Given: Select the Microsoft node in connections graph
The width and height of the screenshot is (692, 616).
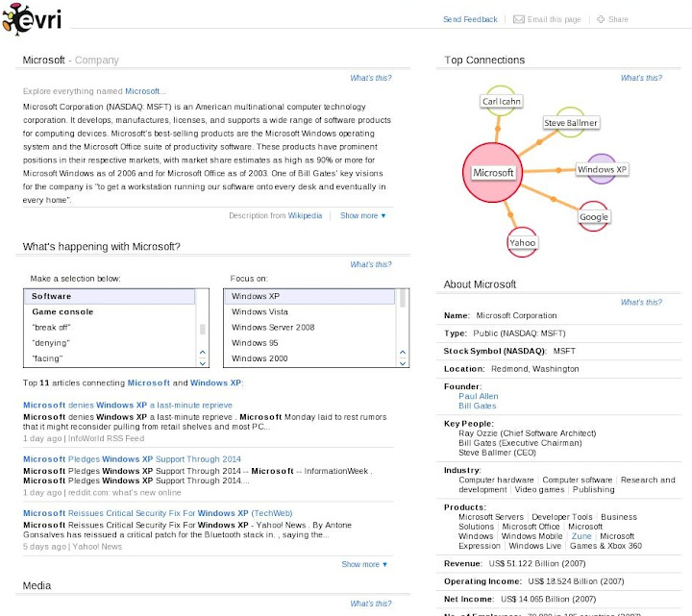Looking at the screenshot, I should (492, 173).
